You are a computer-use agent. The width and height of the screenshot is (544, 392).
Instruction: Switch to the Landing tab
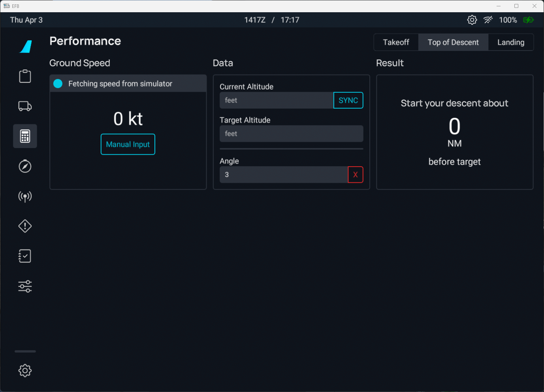click(510, 42)
